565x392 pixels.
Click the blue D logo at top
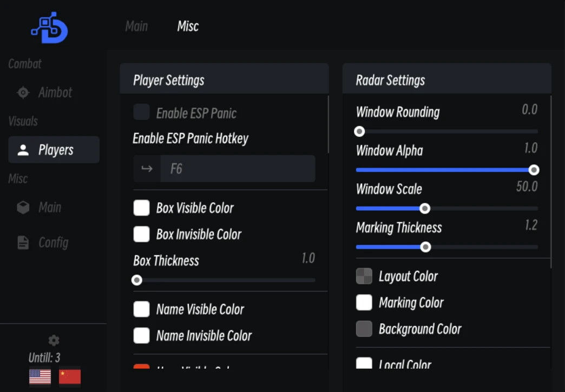click(49, 28)
